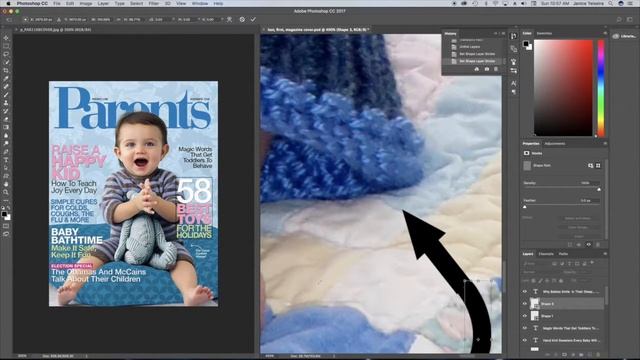
Task: Cancel the transform in options bar
Action: (242, 19)
